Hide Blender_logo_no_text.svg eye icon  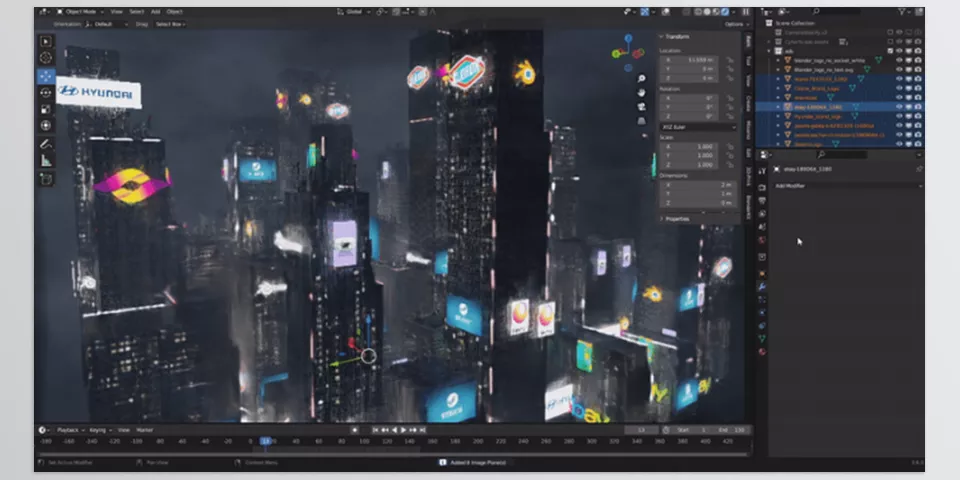(899, 69)
